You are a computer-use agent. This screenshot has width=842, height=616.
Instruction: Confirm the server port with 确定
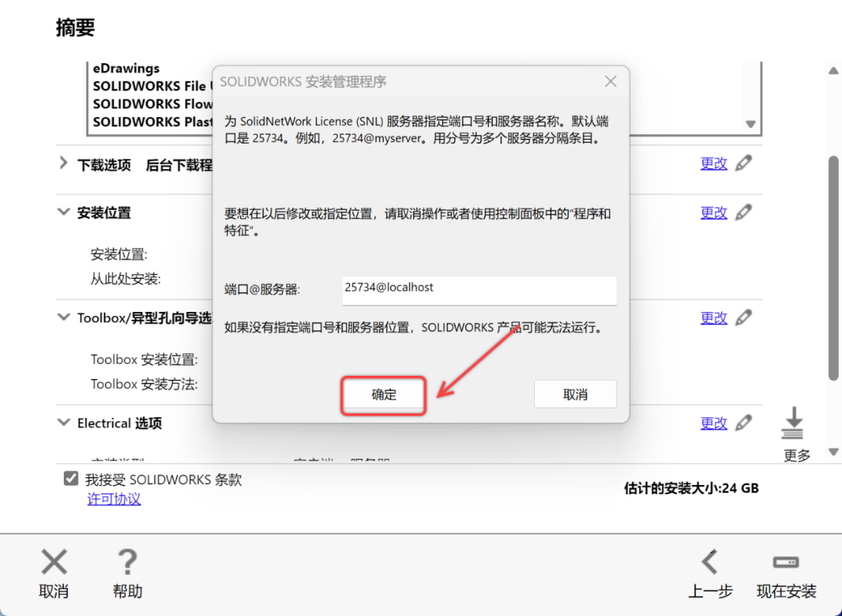pyautogui.click(x=384, y=395)
